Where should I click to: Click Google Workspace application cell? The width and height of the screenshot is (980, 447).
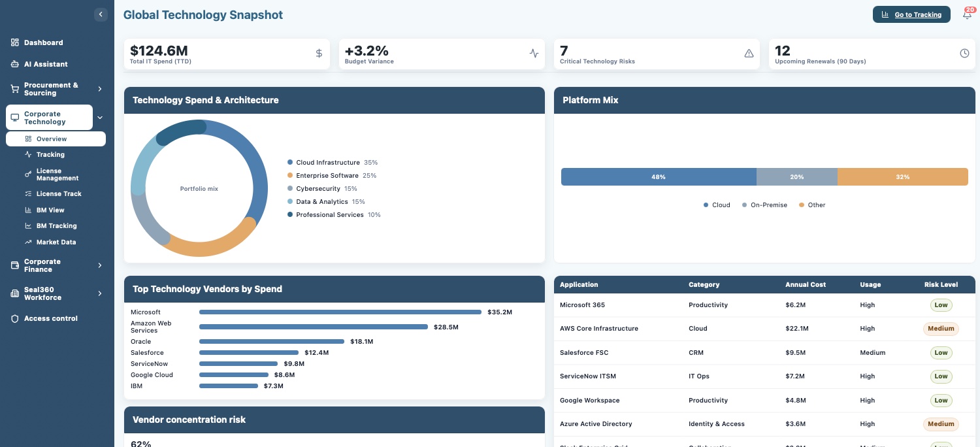coord(590,401)
